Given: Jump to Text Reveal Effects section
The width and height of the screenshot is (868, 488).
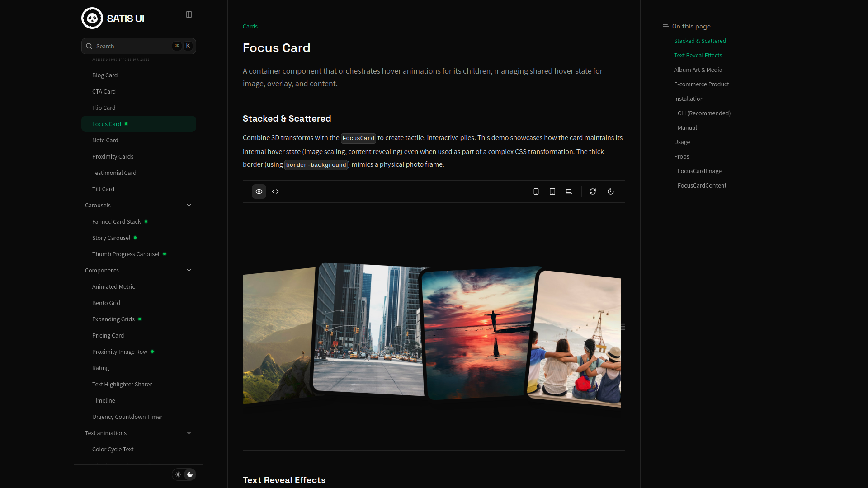Looking at the screenshot, I should point(698,55).
